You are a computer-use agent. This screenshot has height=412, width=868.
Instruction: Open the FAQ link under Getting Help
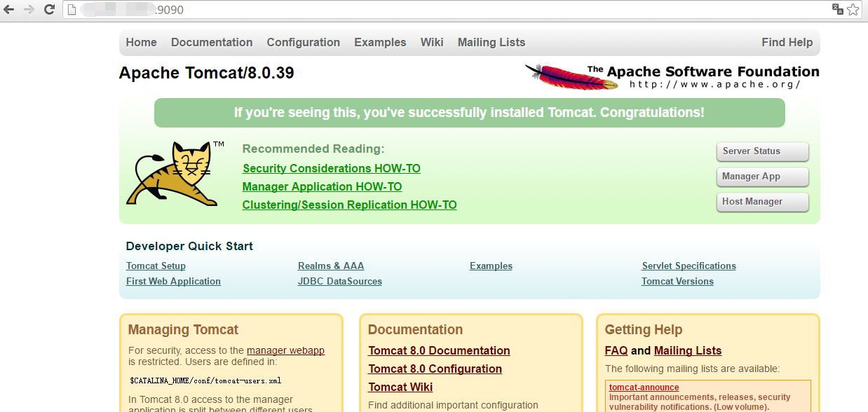pos(616,350)
